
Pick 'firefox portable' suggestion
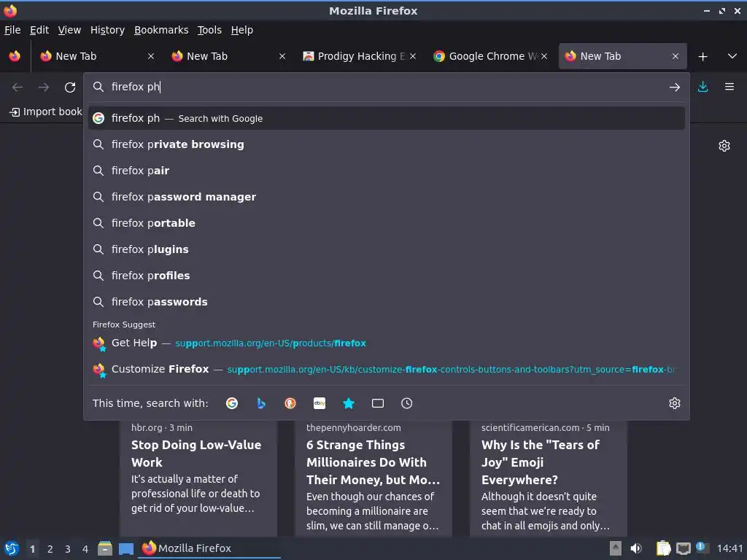pos(387,223)
